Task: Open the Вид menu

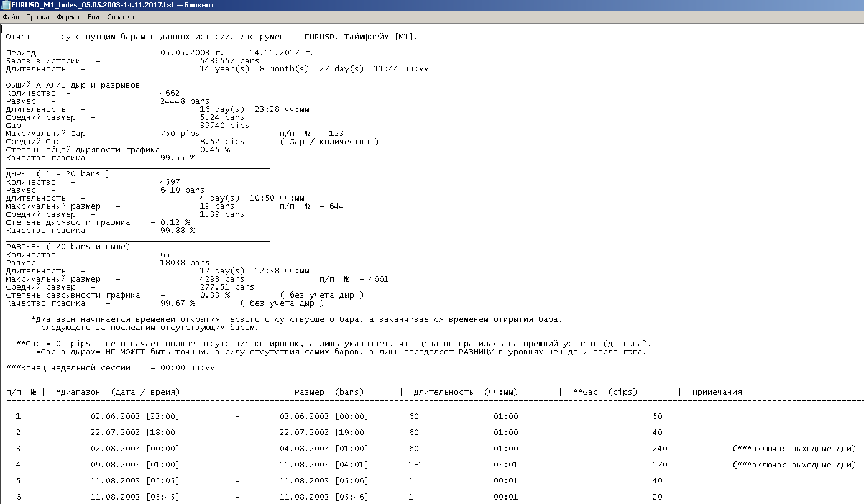Action: coord(93,17)
